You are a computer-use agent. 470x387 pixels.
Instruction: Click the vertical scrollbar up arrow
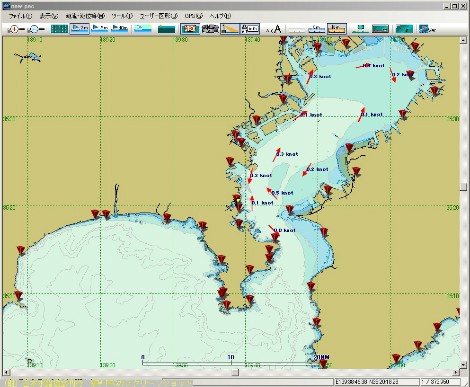463,40
